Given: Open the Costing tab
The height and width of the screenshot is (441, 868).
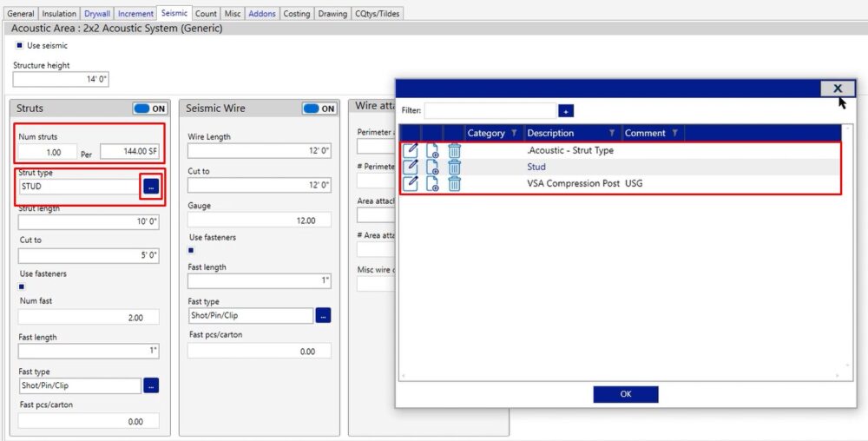Looking at the screenshot, I should [296, 14].
